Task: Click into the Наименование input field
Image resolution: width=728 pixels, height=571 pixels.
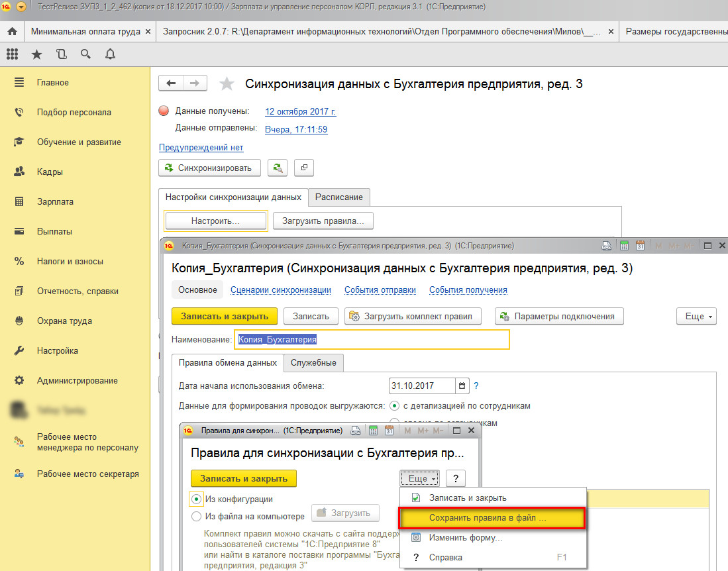Action: point(372,339)
